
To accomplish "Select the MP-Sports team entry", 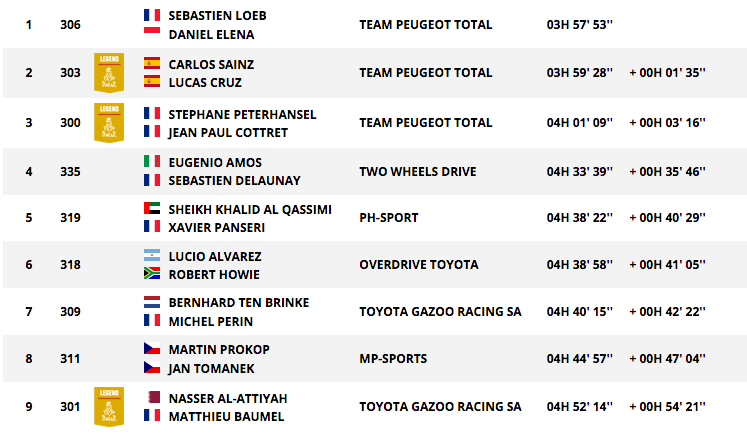I will (393, 358).
